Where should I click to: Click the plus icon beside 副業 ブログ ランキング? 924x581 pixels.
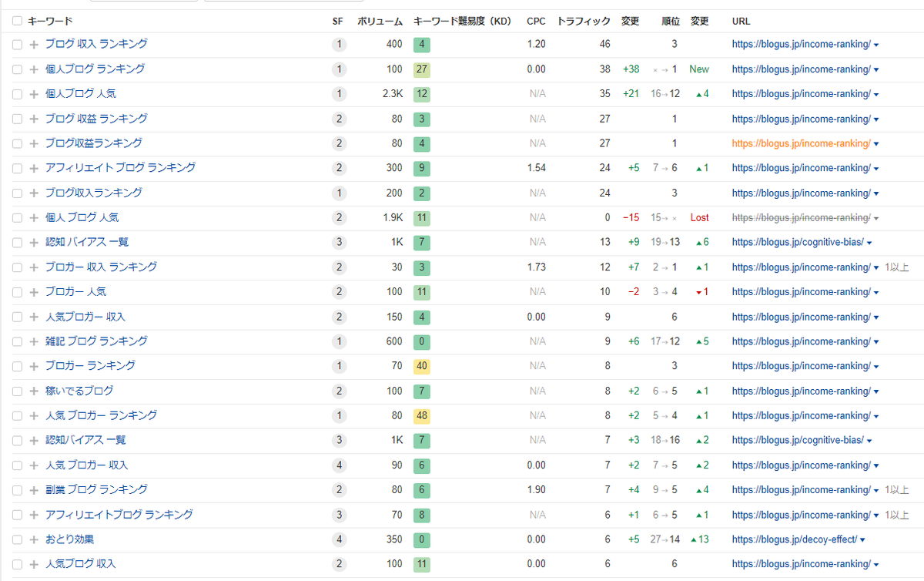[x=34, y=490]
